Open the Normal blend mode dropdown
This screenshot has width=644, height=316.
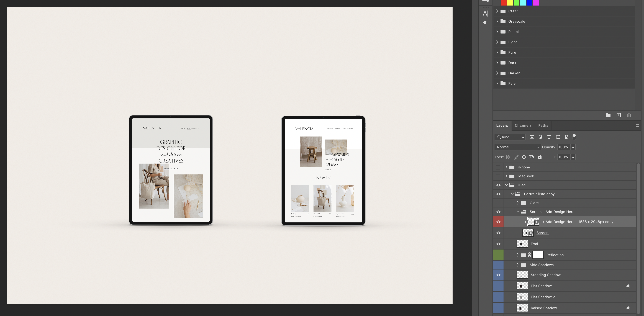coord(517,147)
